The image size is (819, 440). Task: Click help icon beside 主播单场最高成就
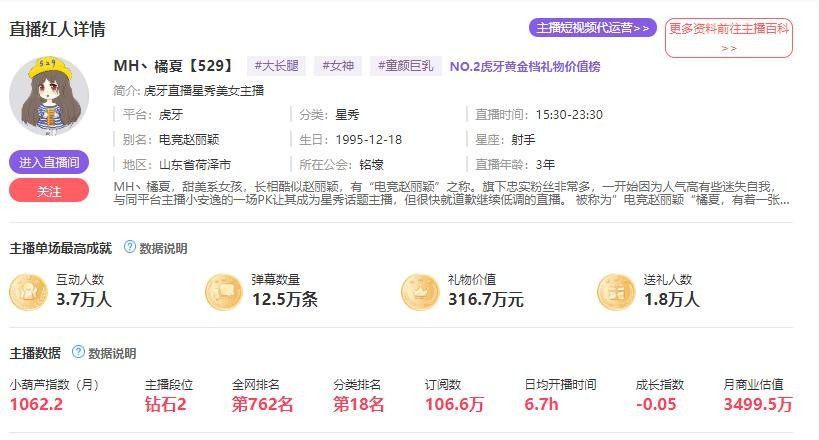[129, 247]
